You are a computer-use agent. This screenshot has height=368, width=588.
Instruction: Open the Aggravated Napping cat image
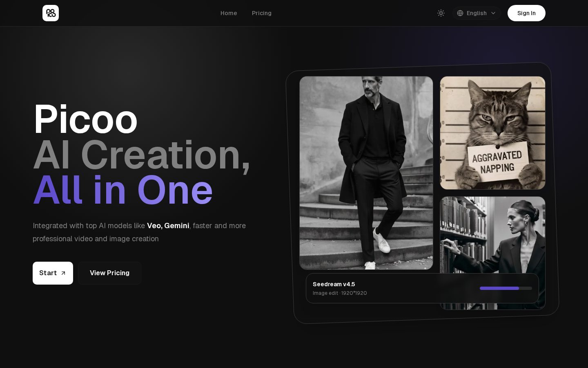(x=492, y=133)
